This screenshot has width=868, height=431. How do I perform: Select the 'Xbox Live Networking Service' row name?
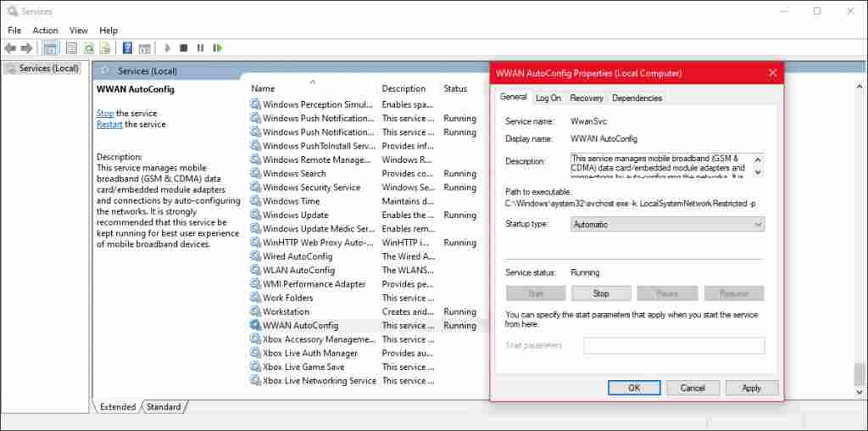[320, 381]
